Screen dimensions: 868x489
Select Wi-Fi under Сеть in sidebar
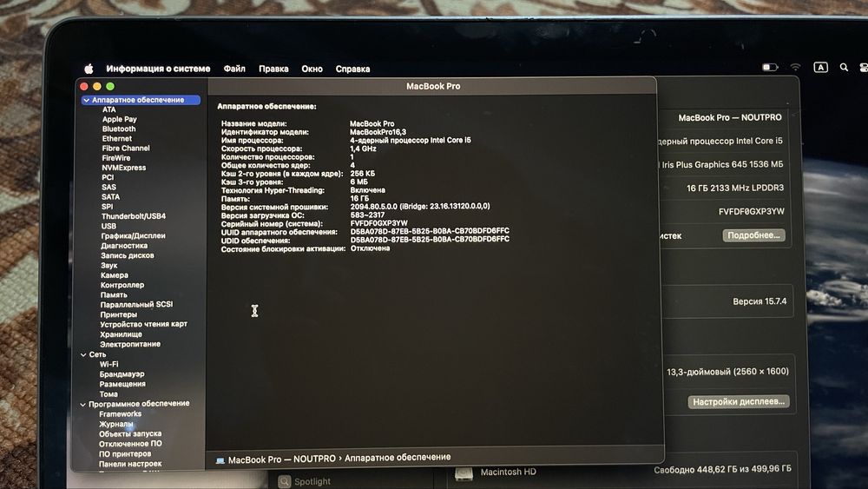point(109,365)
